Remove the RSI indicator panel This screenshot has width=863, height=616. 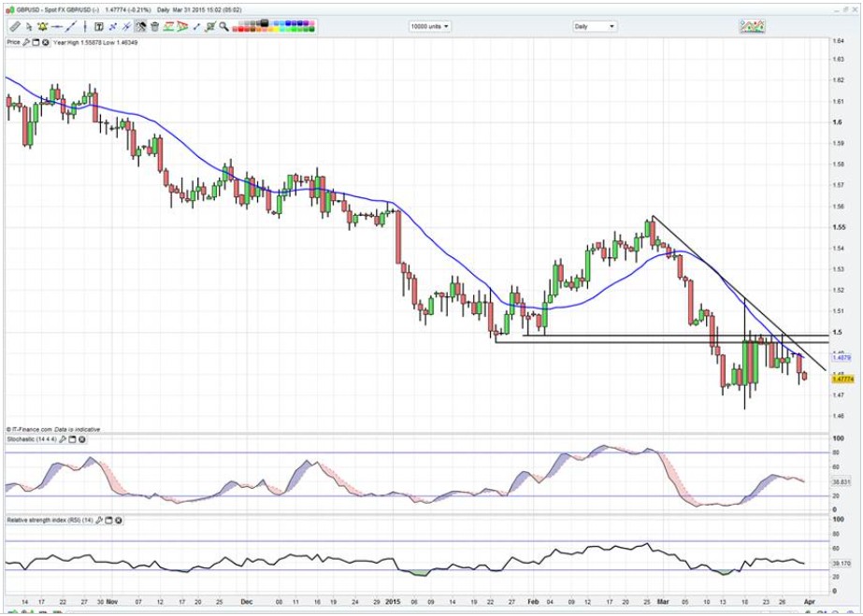120,520
